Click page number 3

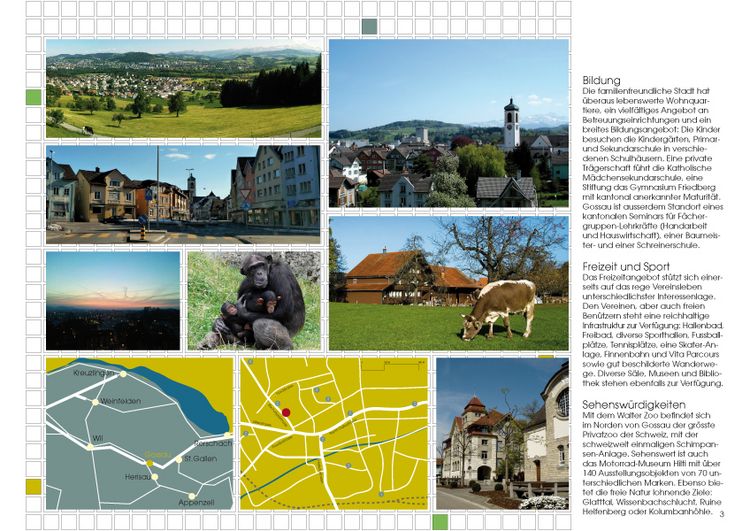tap(722, 514)
